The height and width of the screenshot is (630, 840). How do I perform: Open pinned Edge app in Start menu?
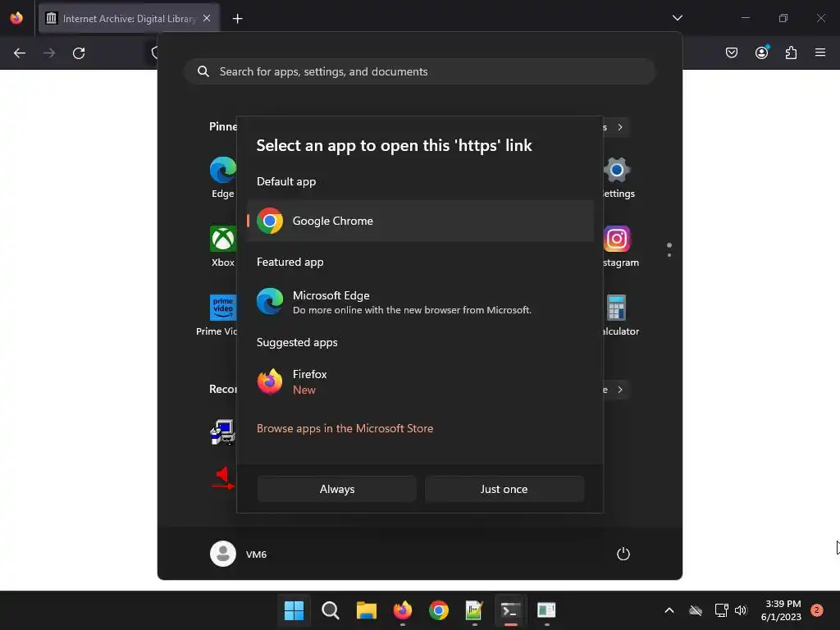(x=223, y=177)
